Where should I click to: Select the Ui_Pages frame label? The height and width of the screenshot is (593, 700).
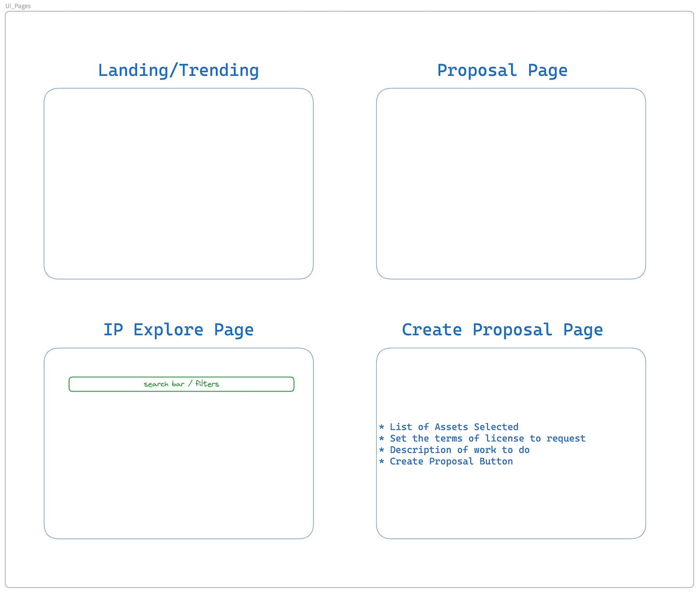point(18,6)
